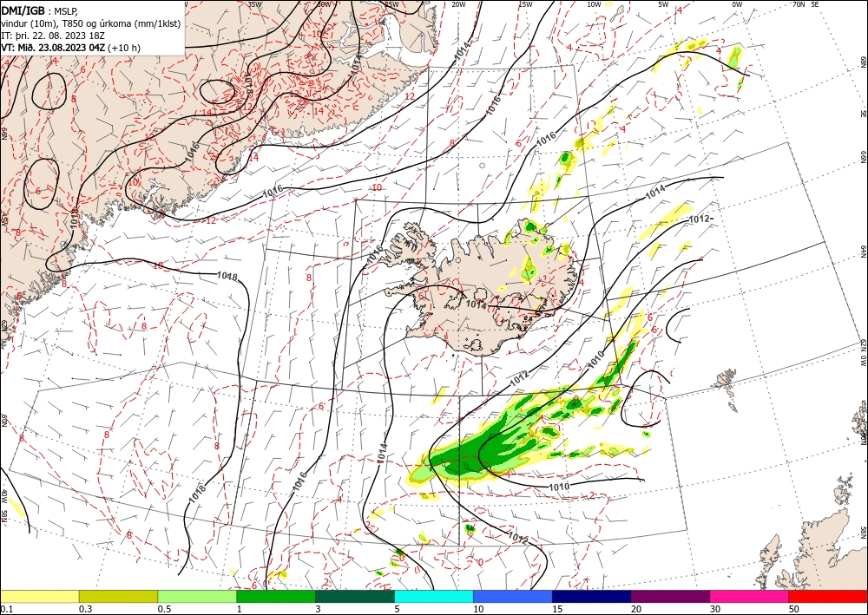
Task: Click the '35W' longitude label at top
Action: click(254, 4)
